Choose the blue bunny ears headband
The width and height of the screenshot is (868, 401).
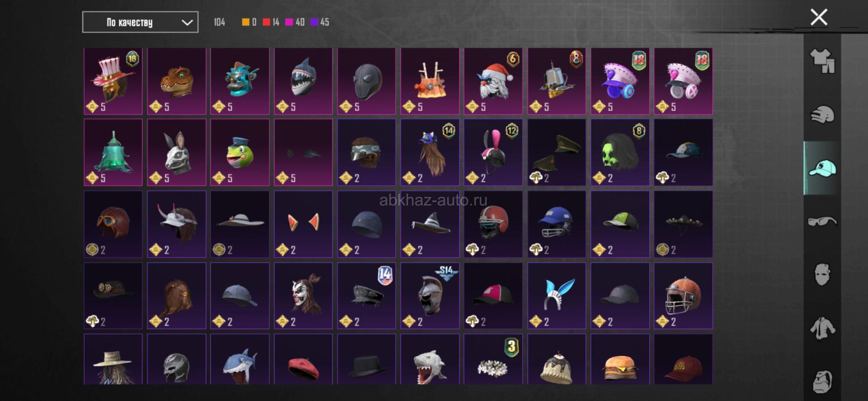click(x=557, y=296)
